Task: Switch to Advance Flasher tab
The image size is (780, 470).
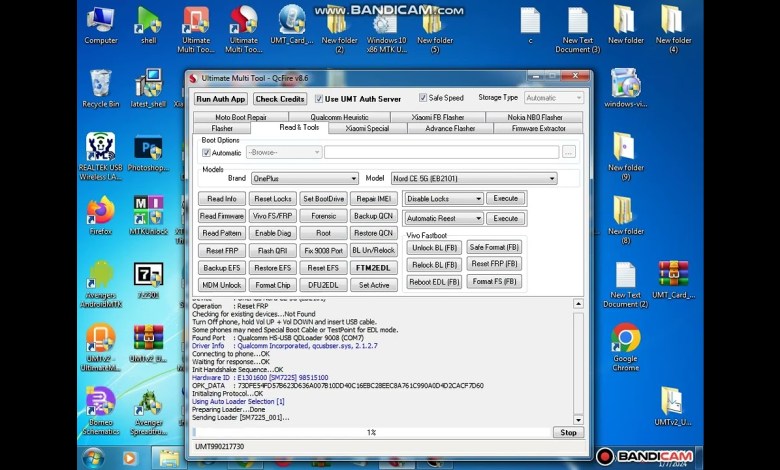Action: (450, 128)
